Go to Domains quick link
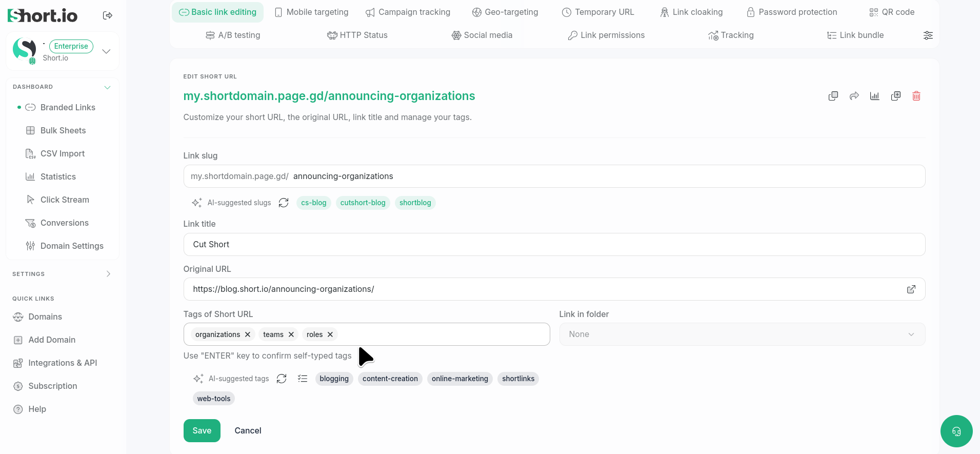 click(x=37, y=317)
